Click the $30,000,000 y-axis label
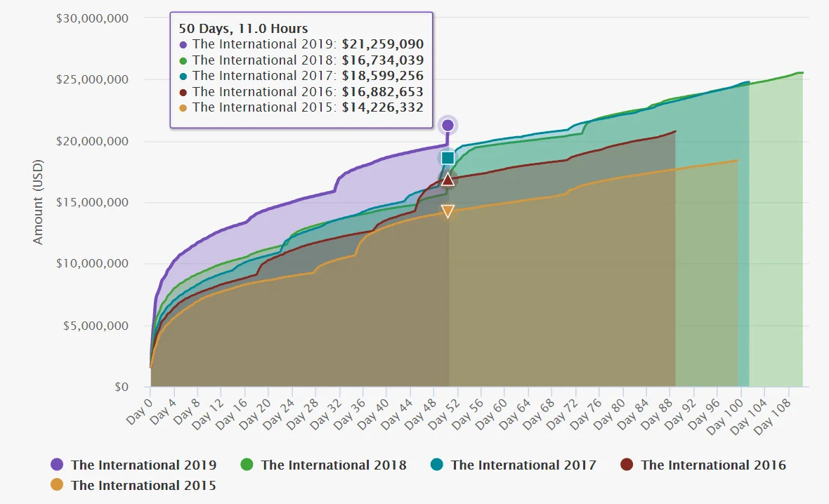The height and width of the screenshot is (504, 829). coord(93,18)
